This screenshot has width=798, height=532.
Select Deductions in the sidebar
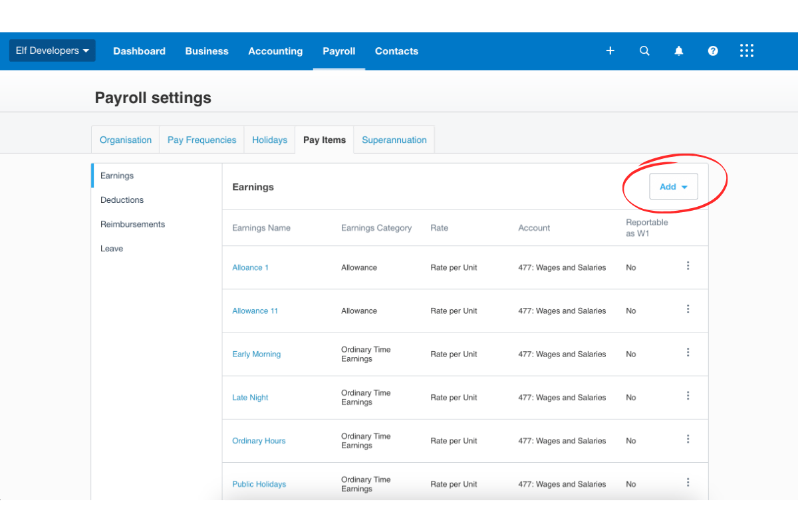pyautogui.click(x=122, y=199)
